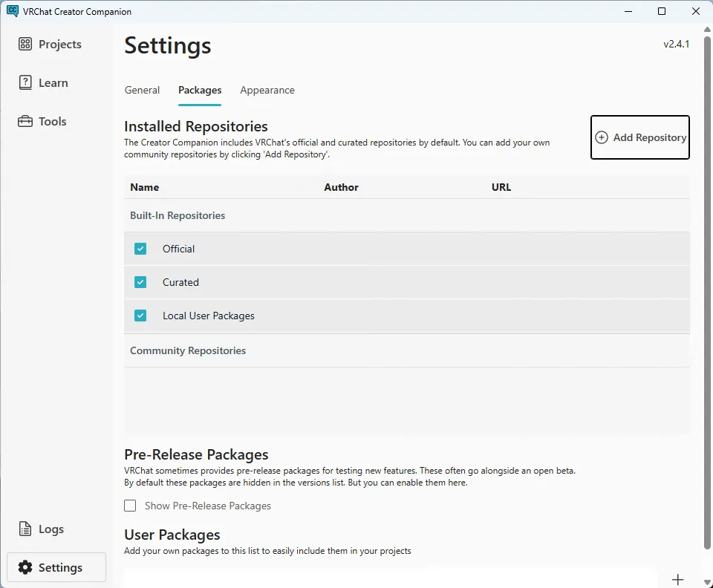The image size is (713, 588).
Task: Uncheck the Official repository checkbox
Action: 140,249
